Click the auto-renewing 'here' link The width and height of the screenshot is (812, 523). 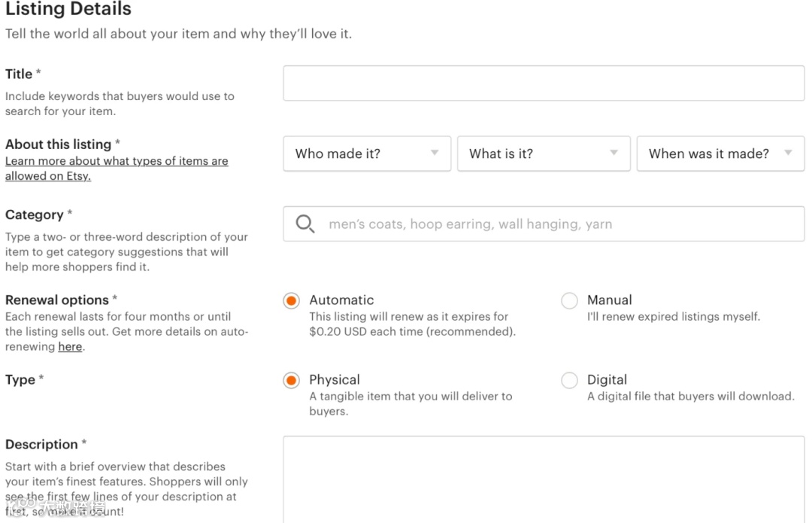70,347
